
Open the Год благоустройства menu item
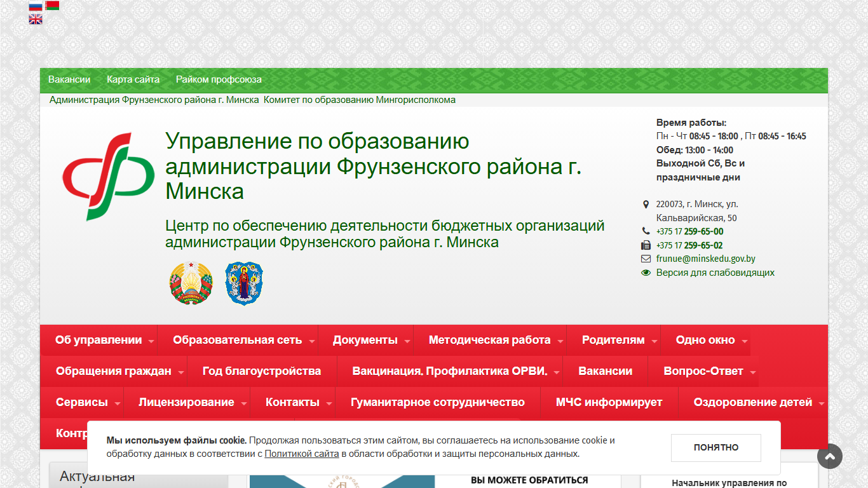point(262,371)
